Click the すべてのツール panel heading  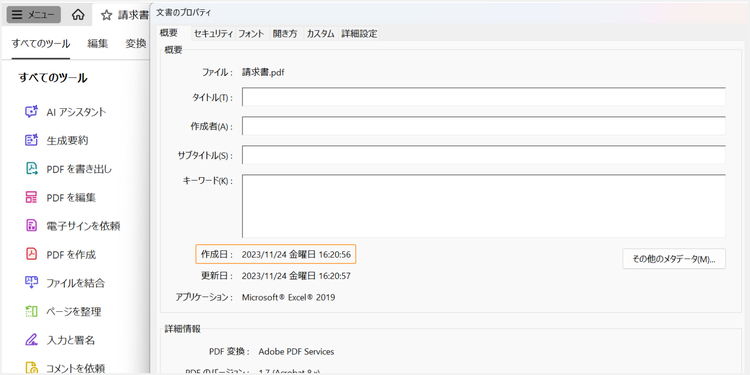point(53,78)
